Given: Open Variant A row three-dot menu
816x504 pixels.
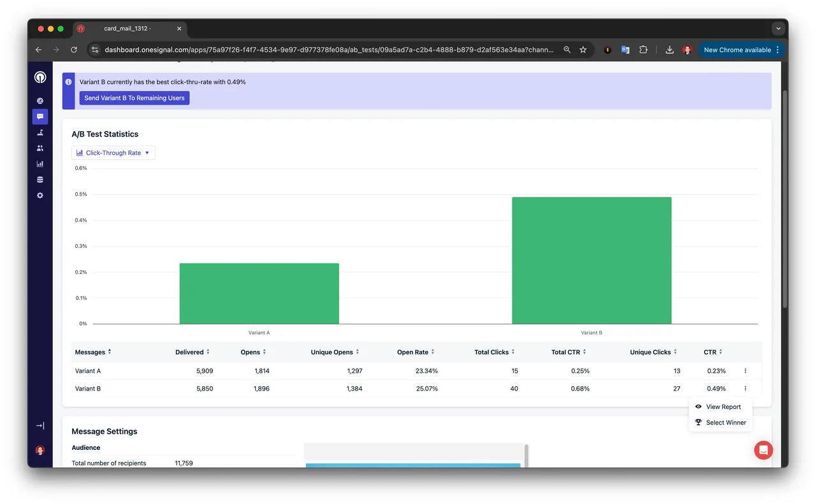Looking at the screenshot, I should pyautogui.click(x=745, y=371).
